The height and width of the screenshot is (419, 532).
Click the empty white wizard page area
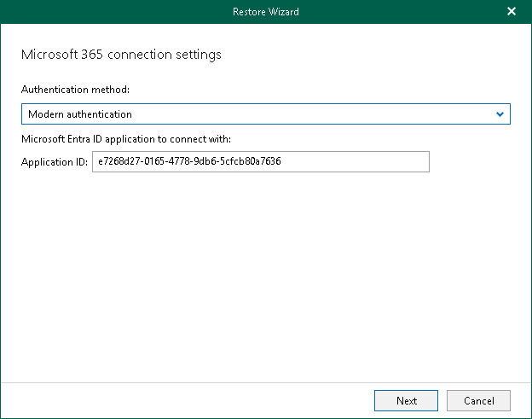click(x=265, y=273)
